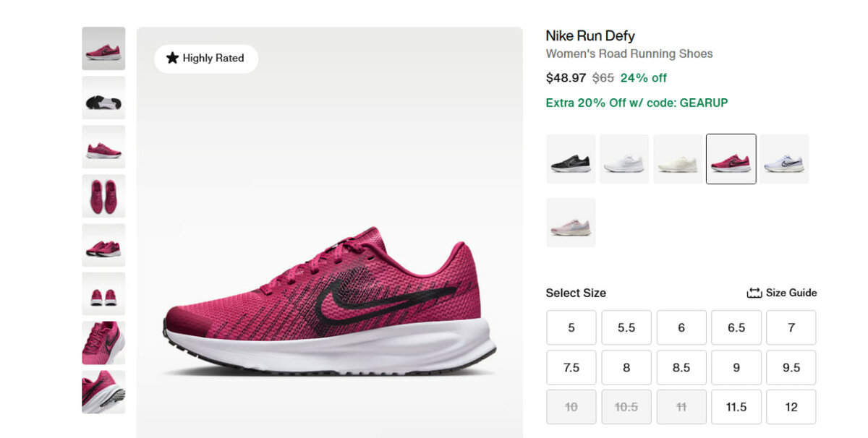Screen dimensions: 868x438
Task: Choose size 6.5
Action: click(x=736, y=327)
